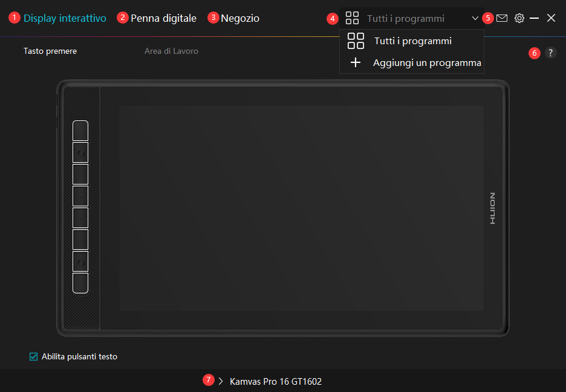Click the Kamvas Pro 16 GT1602 device name
This screenshot has height=392, width=566.
[276, 382]
